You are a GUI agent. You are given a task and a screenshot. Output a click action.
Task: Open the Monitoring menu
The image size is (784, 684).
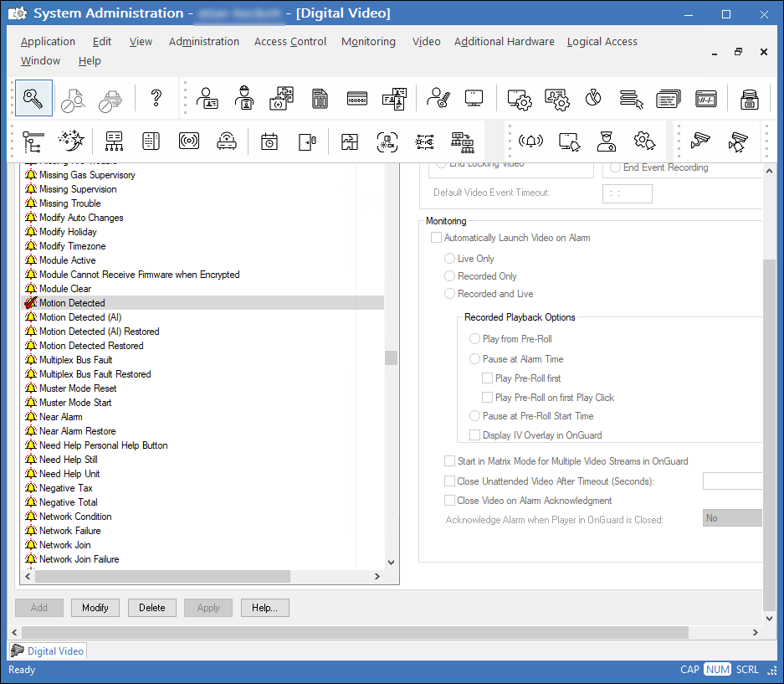[368, 42]
